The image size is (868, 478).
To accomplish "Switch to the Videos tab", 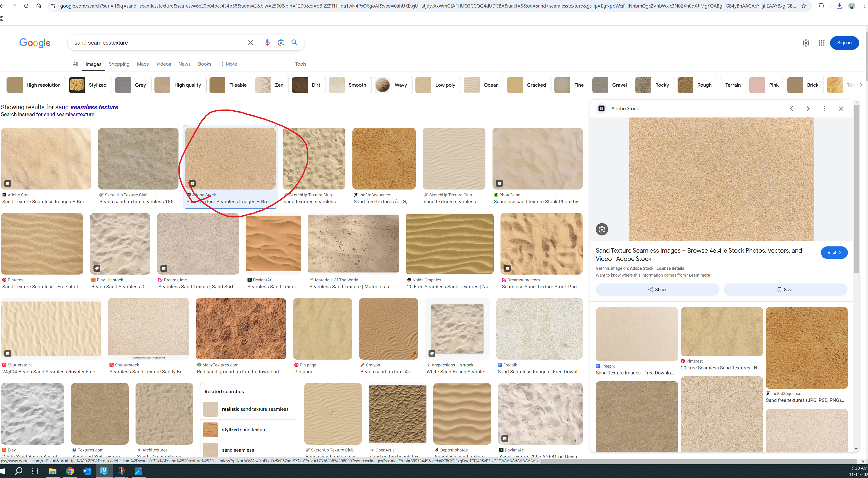I will coord(163,64).
